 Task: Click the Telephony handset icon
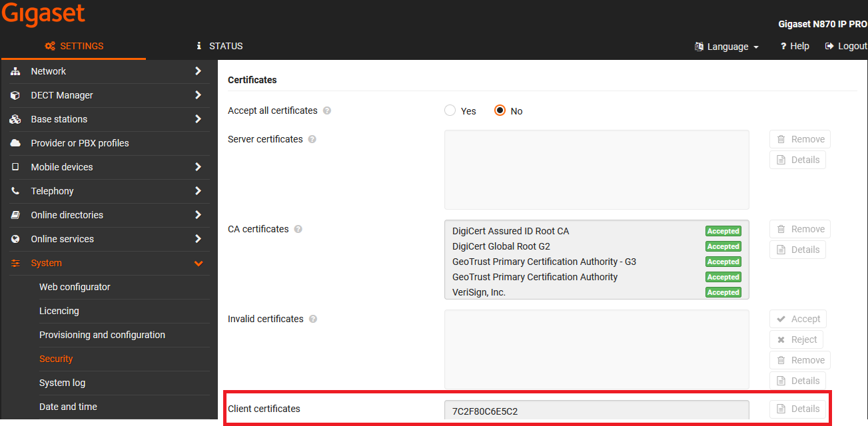coord(15,191)
